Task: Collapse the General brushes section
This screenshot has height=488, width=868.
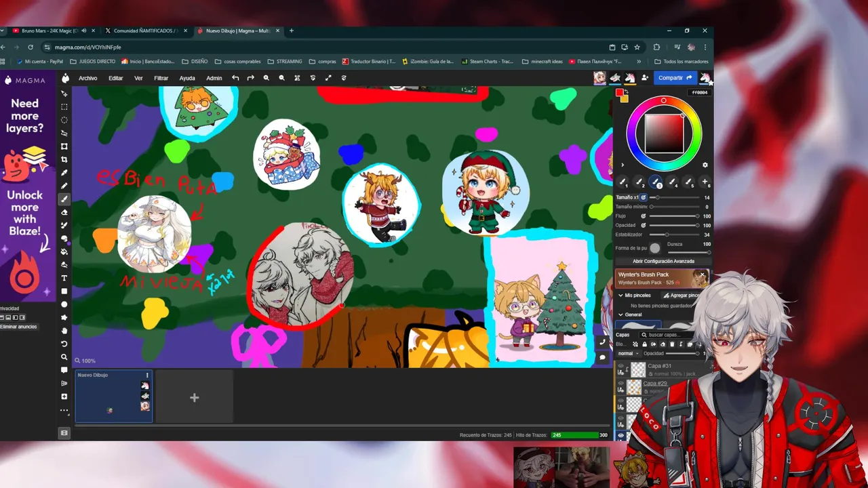Action: [x=620, y=314]
